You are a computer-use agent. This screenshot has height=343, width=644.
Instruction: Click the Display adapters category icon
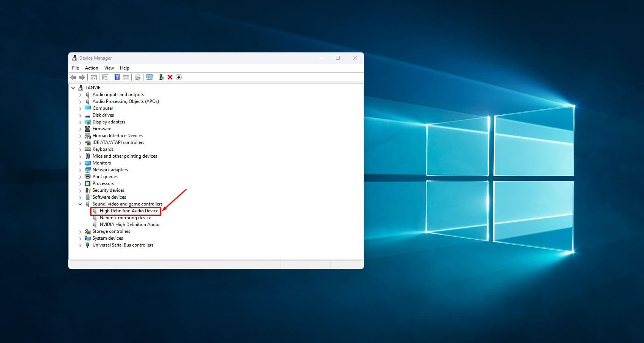(x=88, y=122)
